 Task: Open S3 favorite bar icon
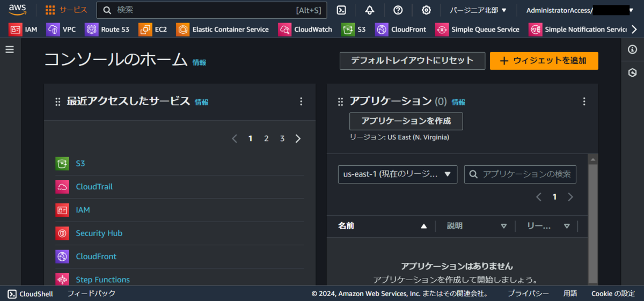point(348,30)
